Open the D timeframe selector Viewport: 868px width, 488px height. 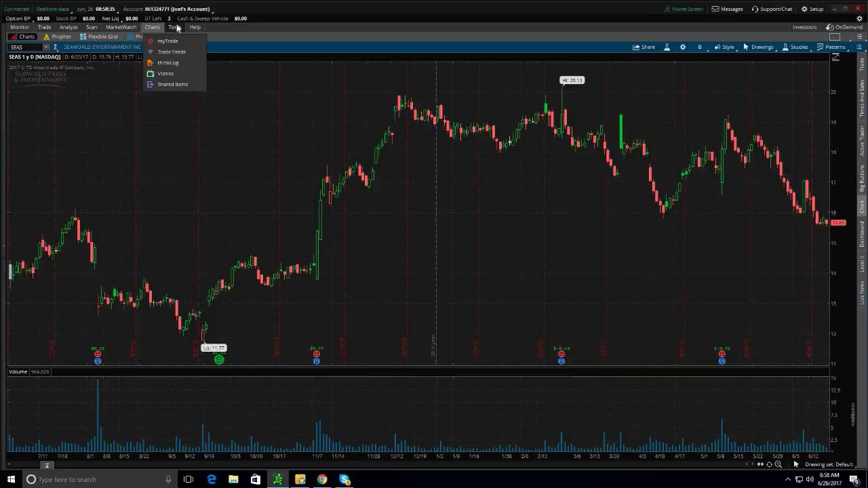click(x=700, y=47)
